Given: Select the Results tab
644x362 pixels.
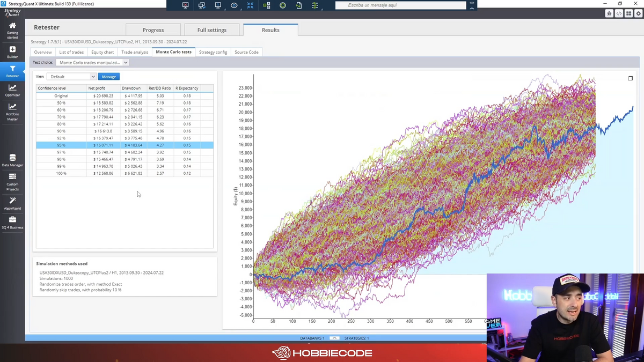Looking at the screenshot, I should pyautogui.click(x=270, y=30).
